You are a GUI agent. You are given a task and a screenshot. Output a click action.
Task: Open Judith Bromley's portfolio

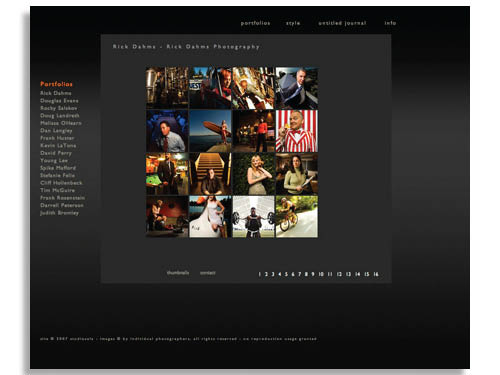coord(59,213)
